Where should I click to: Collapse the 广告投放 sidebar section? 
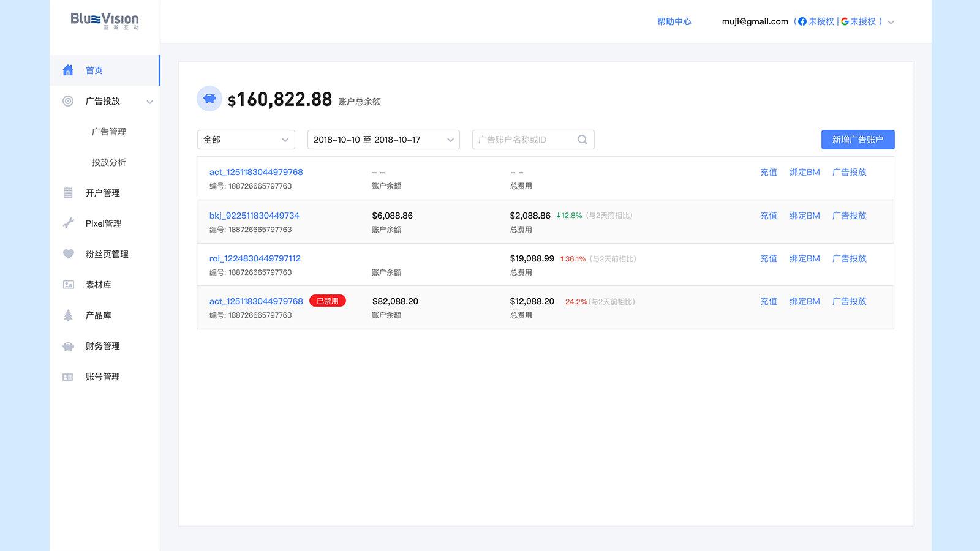tap(149, 101)
